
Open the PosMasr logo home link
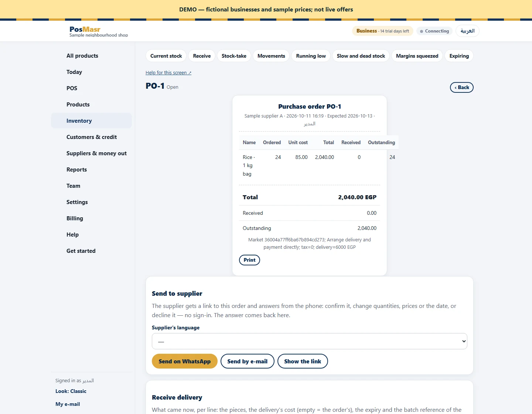point(85,29)
